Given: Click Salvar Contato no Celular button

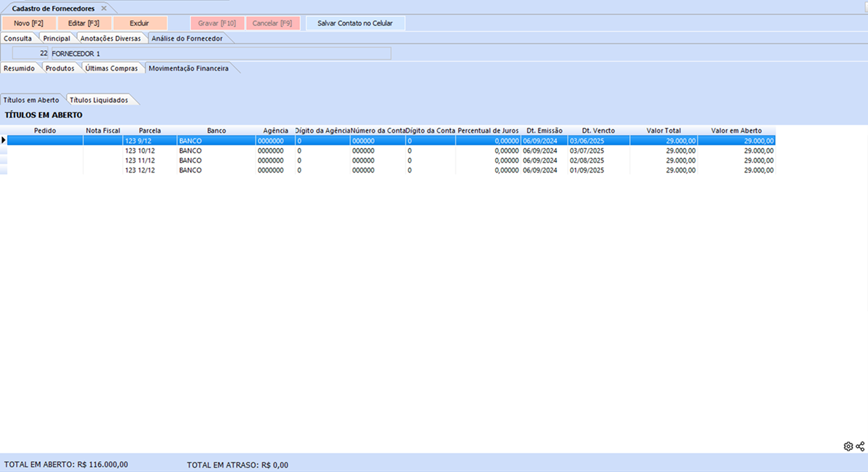Looking at the screenshot, I should pos(355,23).
